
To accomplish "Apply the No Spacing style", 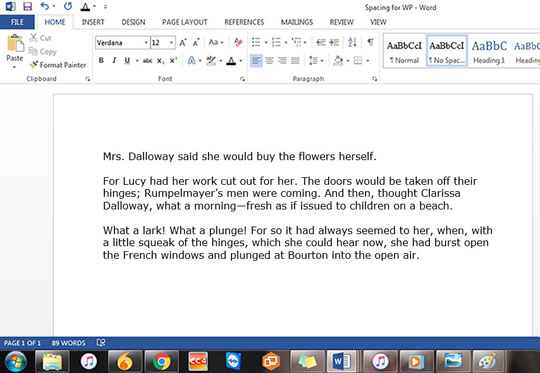I will point(447,51).
